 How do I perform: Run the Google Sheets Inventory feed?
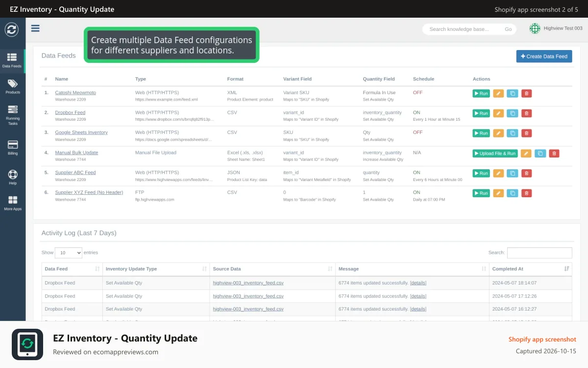point(481,133)
